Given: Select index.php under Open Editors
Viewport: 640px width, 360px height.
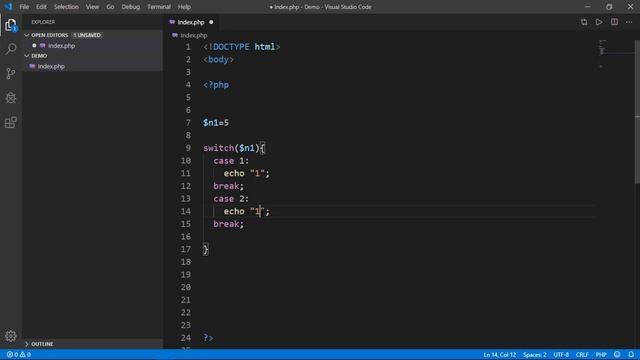Looking at the screenshot, I should point(61,46).
